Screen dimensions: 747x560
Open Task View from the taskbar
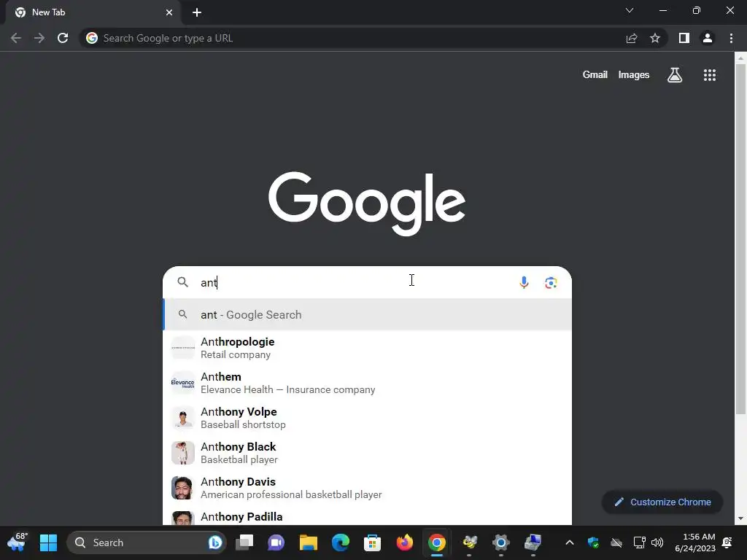[245, 542]
